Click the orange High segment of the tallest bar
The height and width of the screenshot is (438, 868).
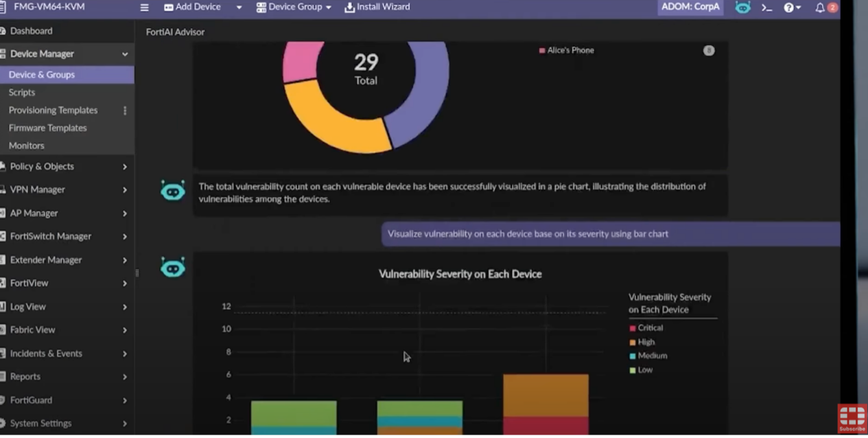[x=546, y=395]
